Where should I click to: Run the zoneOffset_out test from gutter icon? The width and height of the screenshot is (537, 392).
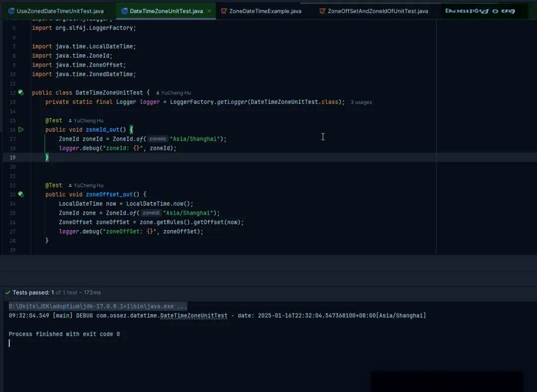(21, 194)
